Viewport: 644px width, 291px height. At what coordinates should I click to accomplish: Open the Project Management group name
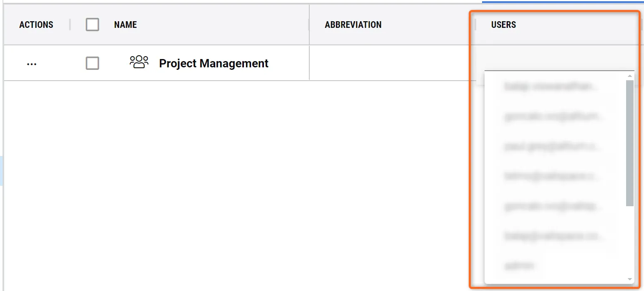click(214, 64)
